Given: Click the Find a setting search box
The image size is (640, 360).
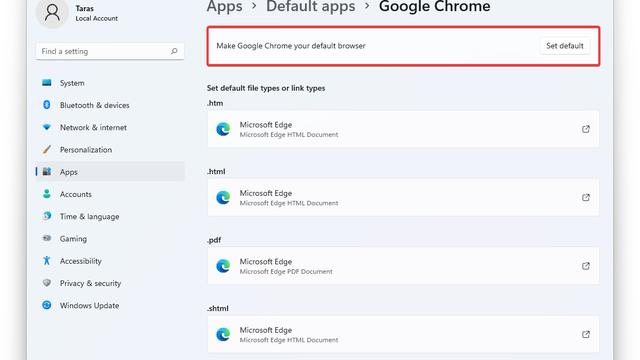Looking at the screenshot, I should (x=110, y=51).
